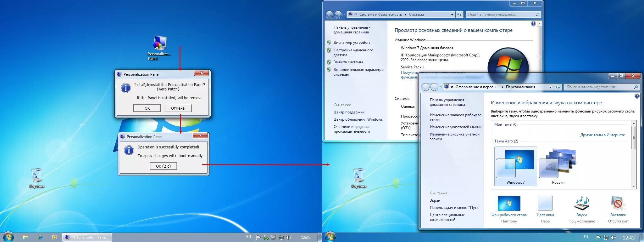Click the Forward button in the Персонализация window
The image size is (644, 242).
click(434, 87)
